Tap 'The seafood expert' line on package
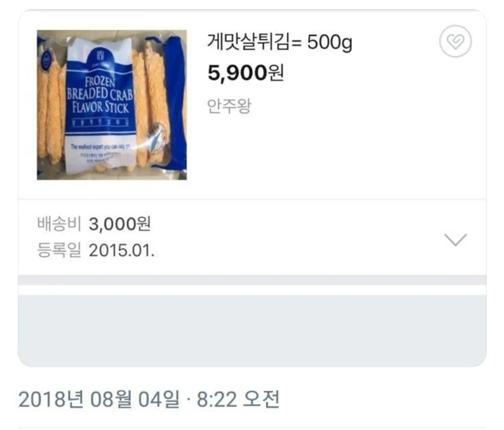This screenshot has width=504, height=430. 100,147
